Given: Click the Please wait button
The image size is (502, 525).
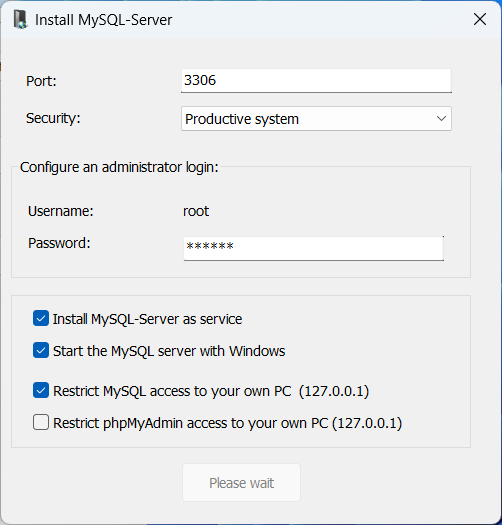Looking at the screenshot, I should pos(241,482).
